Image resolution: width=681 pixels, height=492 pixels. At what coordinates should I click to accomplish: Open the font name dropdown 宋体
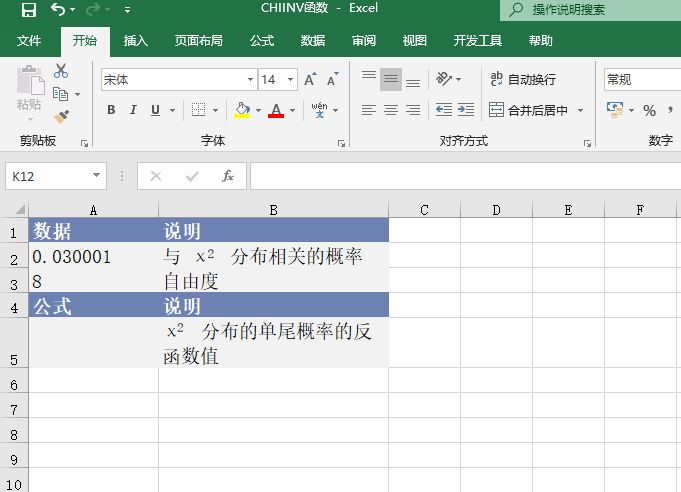click(251, 79)
